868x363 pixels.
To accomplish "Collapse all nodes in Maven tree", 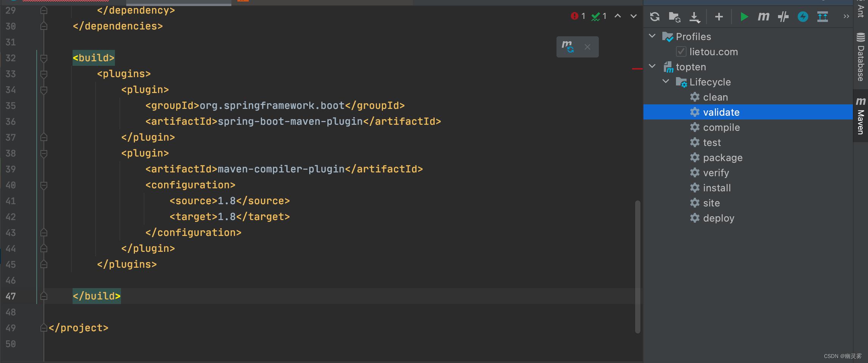I will click(x=823, y=17).
